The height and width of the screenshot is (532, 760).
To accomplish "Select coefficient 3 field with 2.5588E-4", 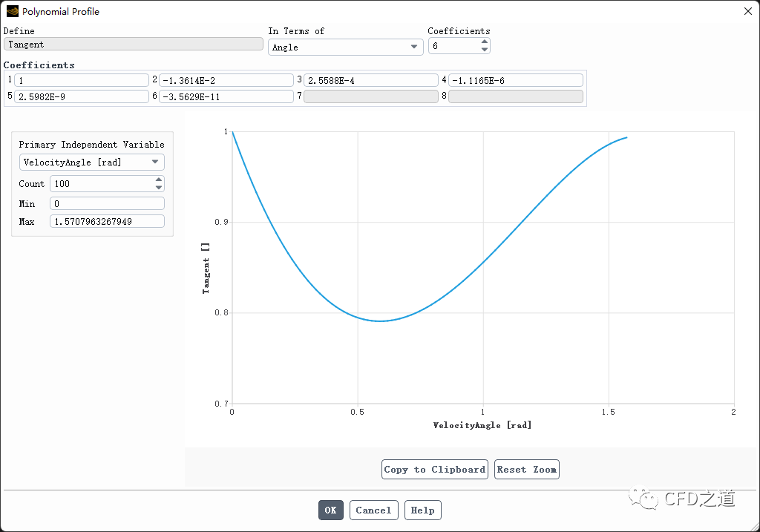I will pyautogui.click(x=370, y=79).
